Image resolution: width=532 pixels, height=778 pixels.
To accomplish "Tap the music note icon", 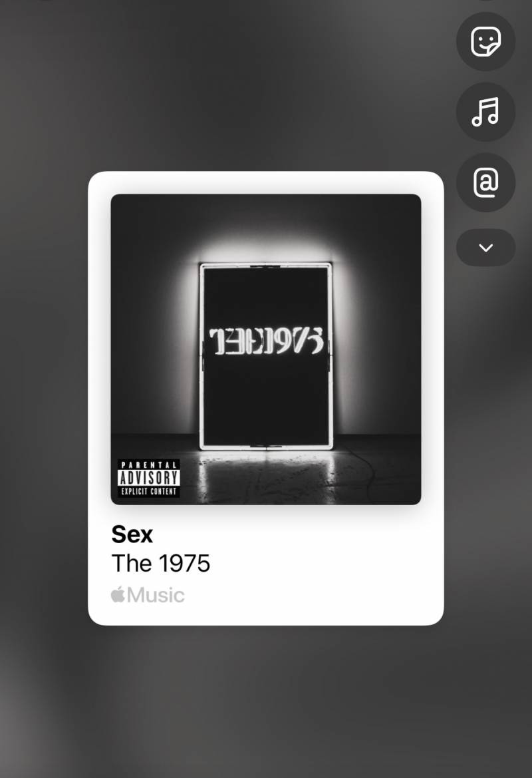I will pyautogui.click(x=485, y=112).
